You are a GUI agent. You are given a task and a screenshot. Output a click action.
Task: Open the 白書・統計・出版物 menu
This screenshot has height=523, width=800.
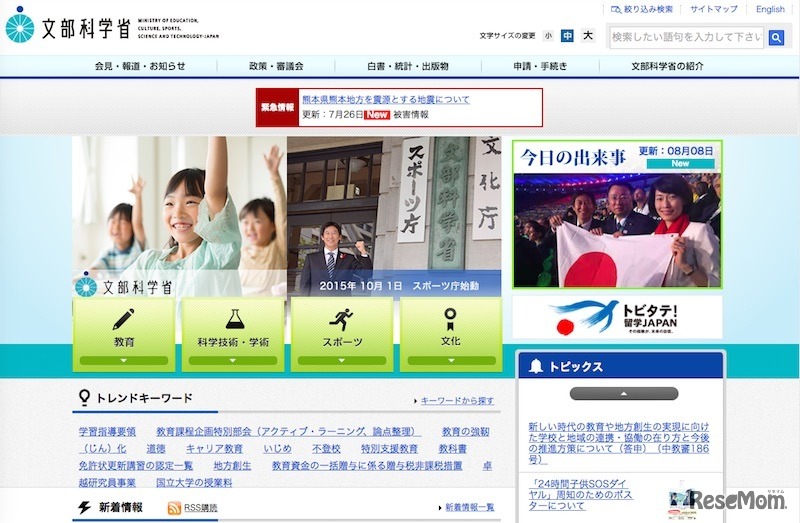[408, 66]
